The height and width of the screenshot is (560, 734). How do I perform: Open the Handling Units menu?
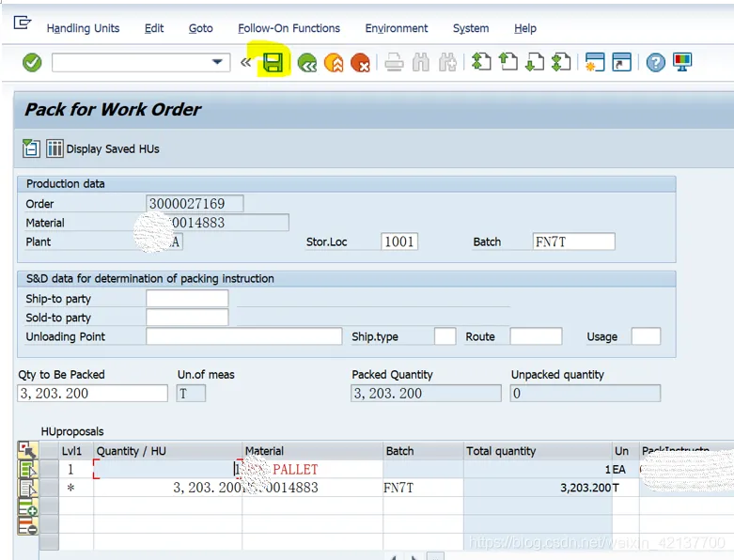tap(83, 28)
